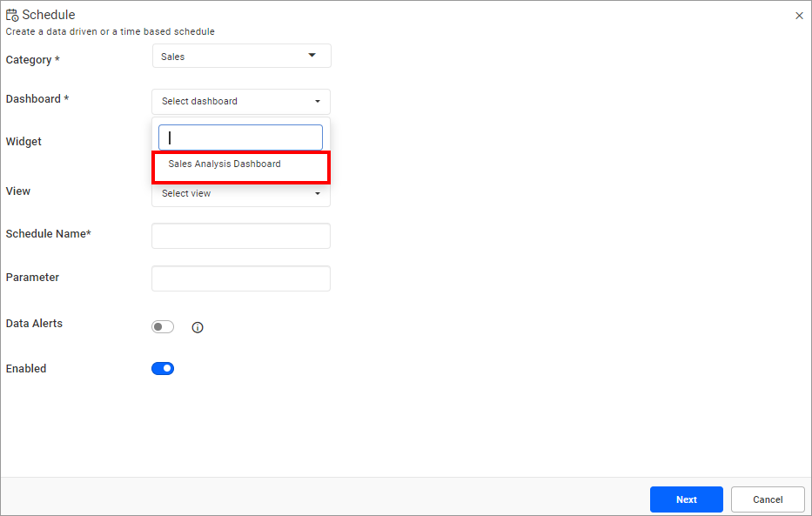Click inside the Schedule Name input field
The image size is (812, 516).
tap(241, 235)
